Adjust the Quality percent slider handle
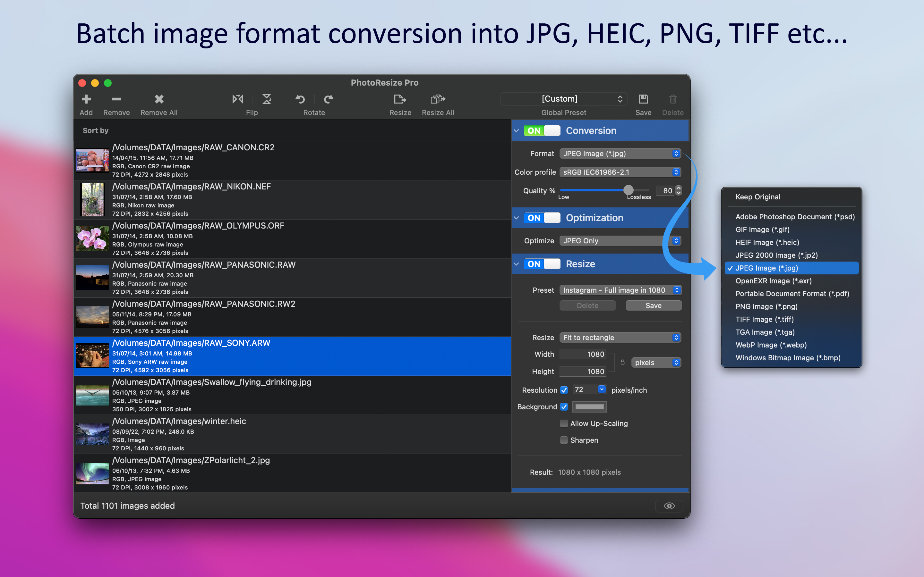This screenshot has height=577, width=924. pyautogui.click(x=628, y=190)
